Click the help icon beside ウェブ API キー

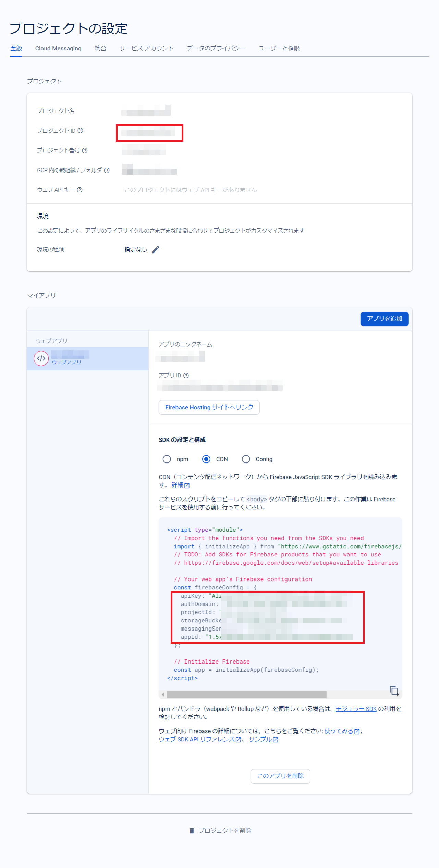click(80, 190)
